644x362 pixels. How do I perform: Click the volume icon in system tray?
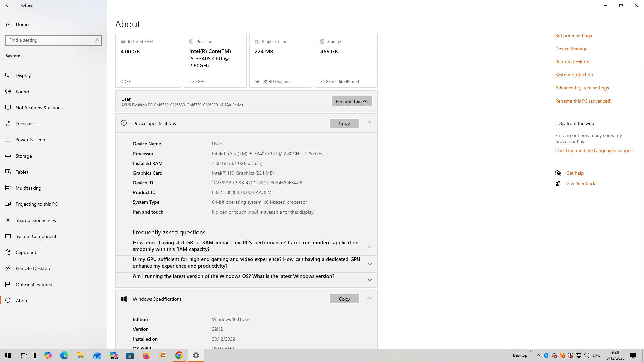tap(587, 355)
